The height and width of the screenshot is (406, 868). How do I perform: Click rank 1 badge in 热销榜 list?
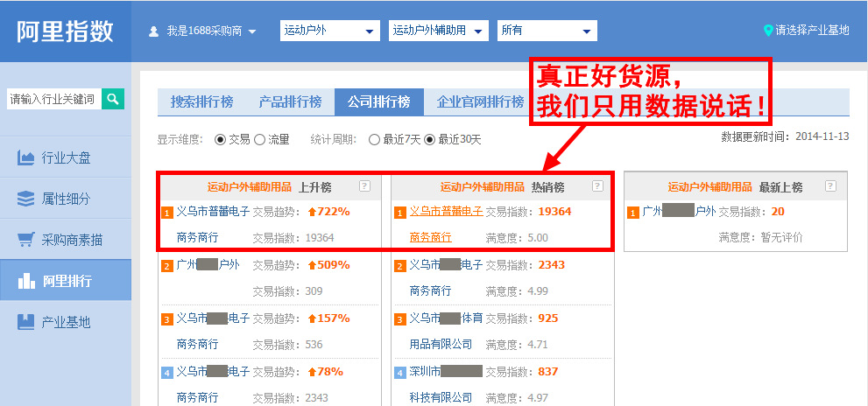400,213
